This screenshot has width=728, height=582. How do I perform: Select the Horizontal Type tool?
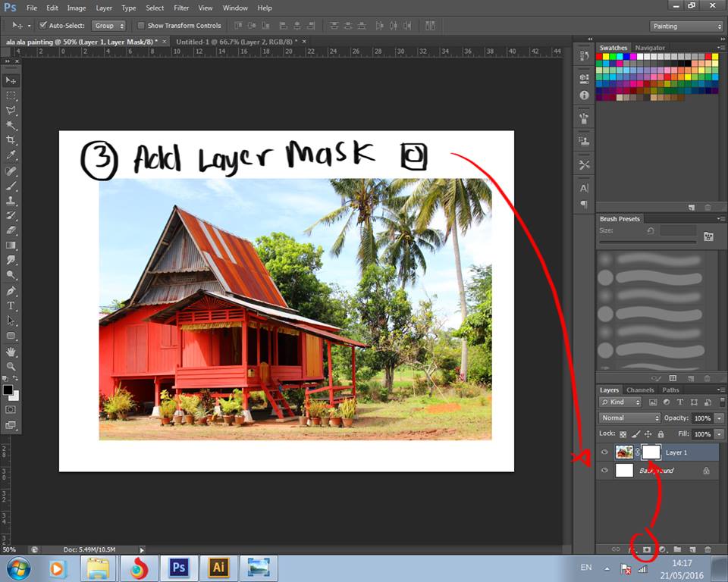point(11,305)
